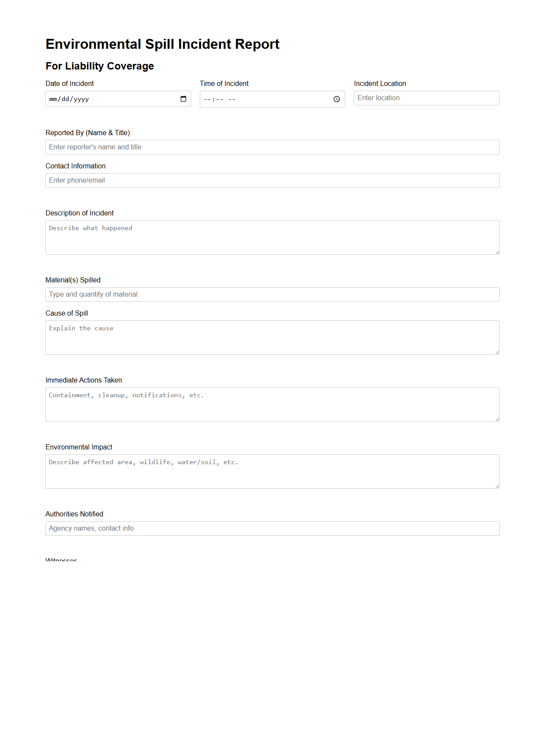Click the Date of Incident label
This screenshot has height=756, width=545.
(69, 83)
